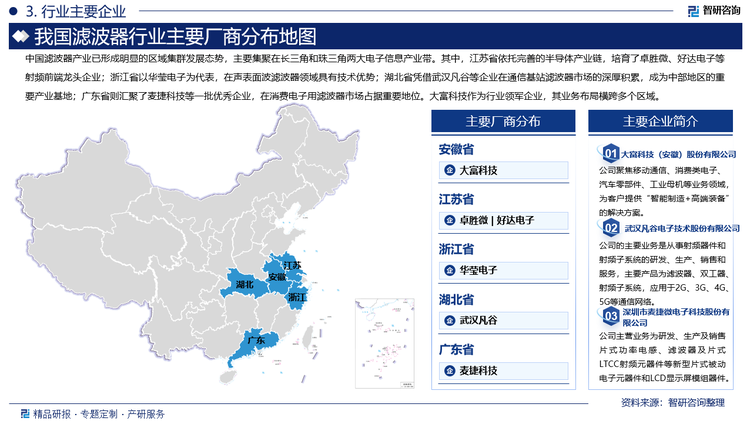
Task: Open 武汉凡谷电子技术股份有限公司 title
Action: 682,229
